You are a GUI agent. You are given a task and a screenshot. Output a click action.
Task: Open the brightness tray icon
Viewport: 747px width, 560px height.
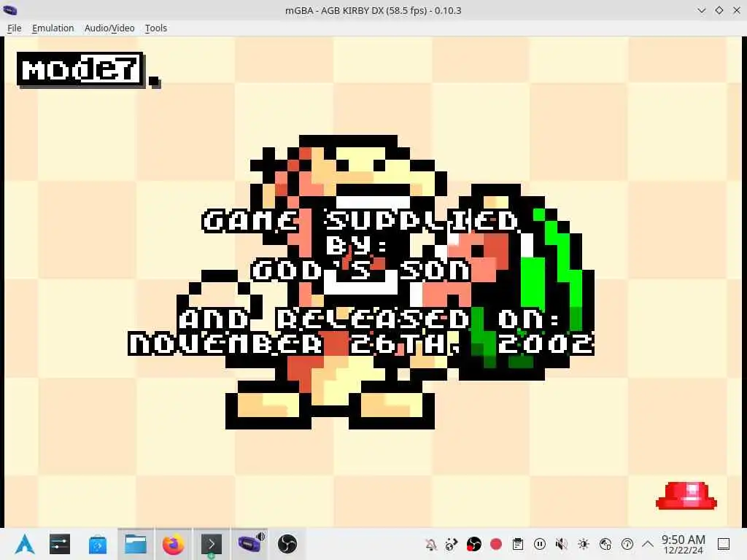[584, 544]
